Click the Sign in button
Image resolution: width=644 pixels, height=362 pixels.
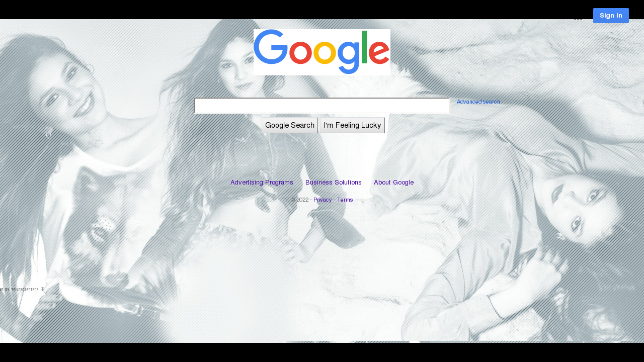click(611, 15)
